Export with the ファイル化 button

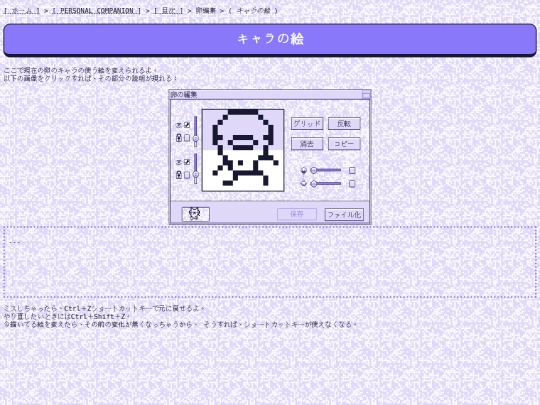coord(344,215)
